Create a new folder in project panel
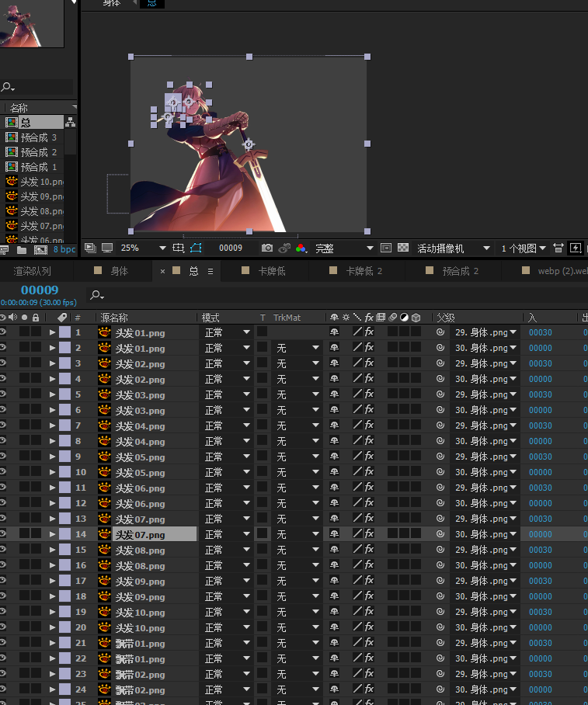Screen dimensions: 588x705 click(22, 250)
